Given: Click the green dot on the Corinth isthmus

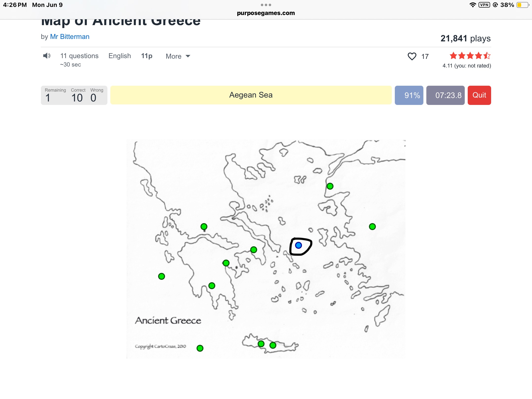Looking at the screenshot, I should coord(226,263).
